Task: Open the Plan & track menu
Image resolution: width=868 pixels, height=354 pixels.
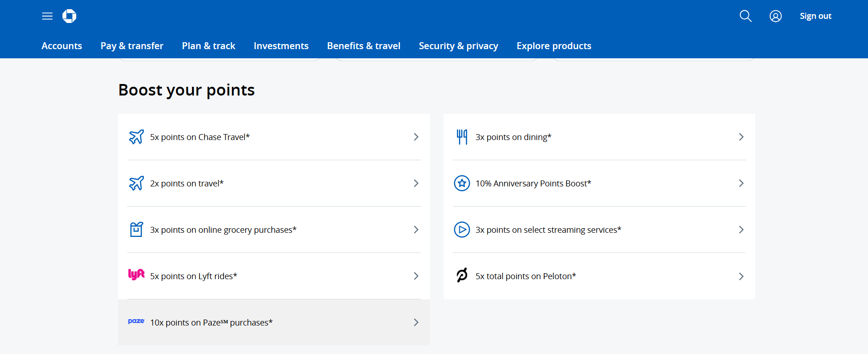Action: pyautogui.click(x=209, y=46)
